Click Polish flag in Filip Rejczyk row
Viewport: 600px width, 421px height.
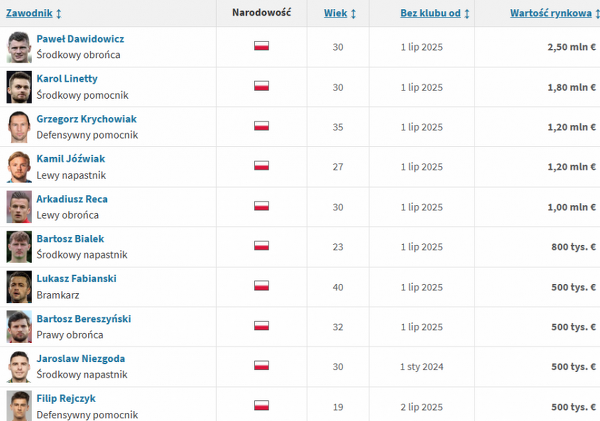tap(261, 405)
